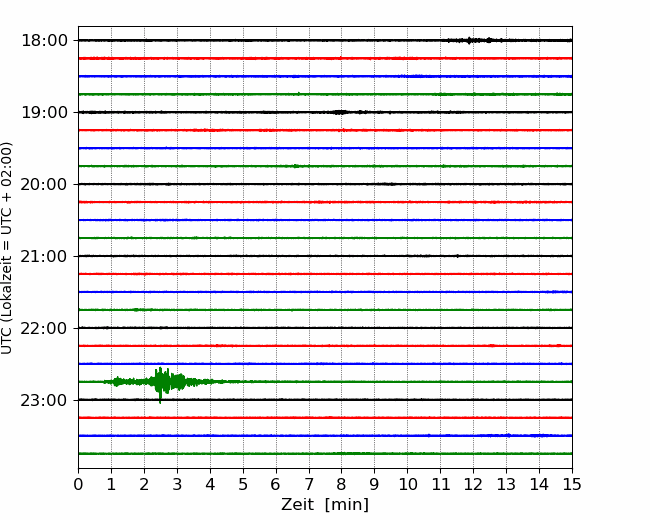Click the 19:00 time label
Screen dimensions: 650x520
coord(44,112)
